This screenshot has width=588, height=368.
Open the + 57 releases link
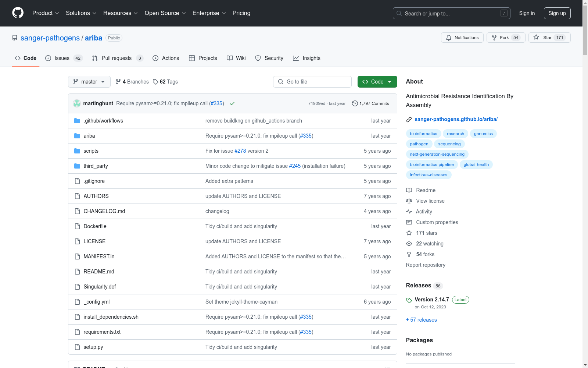(422, 320)
